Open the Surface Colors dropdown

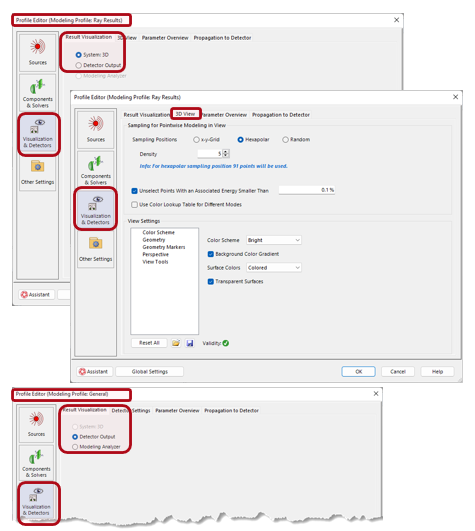tap(274, 268)
